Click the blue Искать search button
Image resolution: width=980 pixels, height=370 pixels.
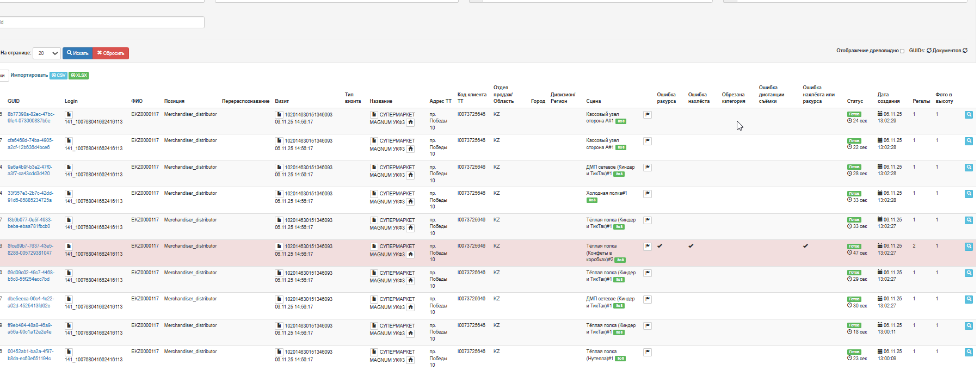(x=77, y=53)
